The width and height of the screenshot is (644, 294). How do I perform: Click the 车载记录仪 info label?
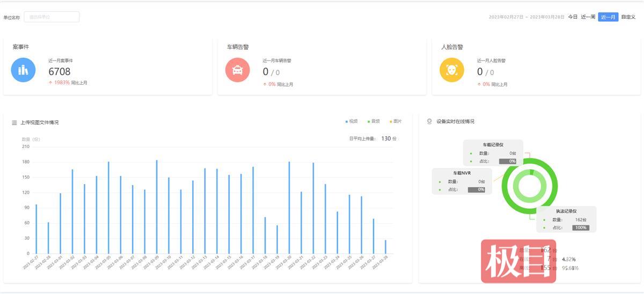(x=493, y=145)
